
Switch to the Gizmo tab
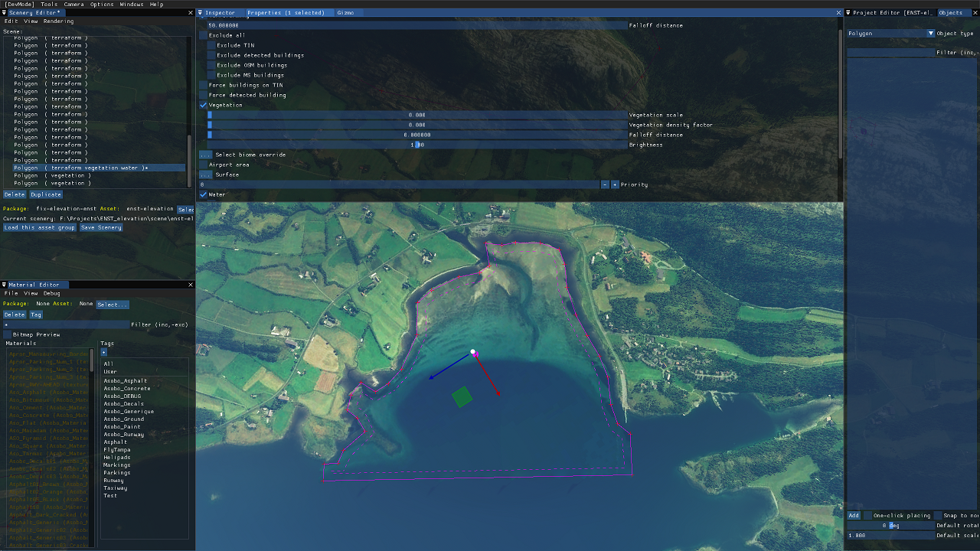(x=345, y=13)
